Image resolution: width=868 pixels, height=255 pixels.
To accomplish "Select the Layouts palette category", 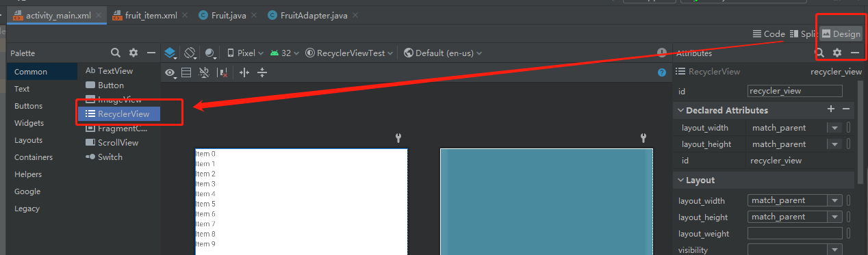I will click(42, 140).
